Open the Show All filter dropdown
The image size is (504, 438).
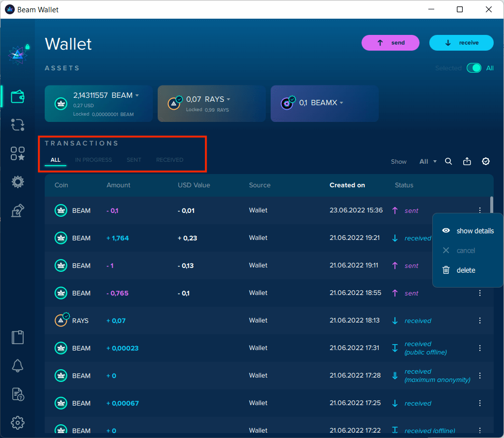427,161
